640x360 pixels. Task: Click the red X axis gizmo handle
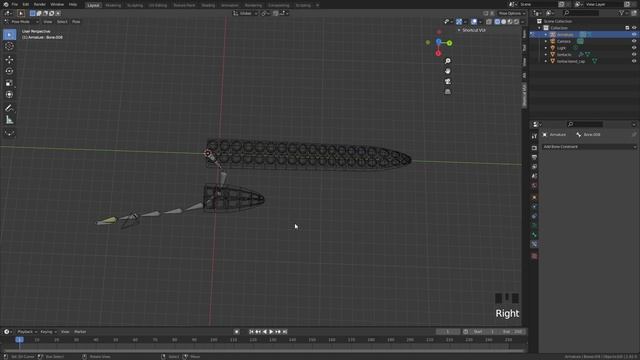(x=438, y=53)
